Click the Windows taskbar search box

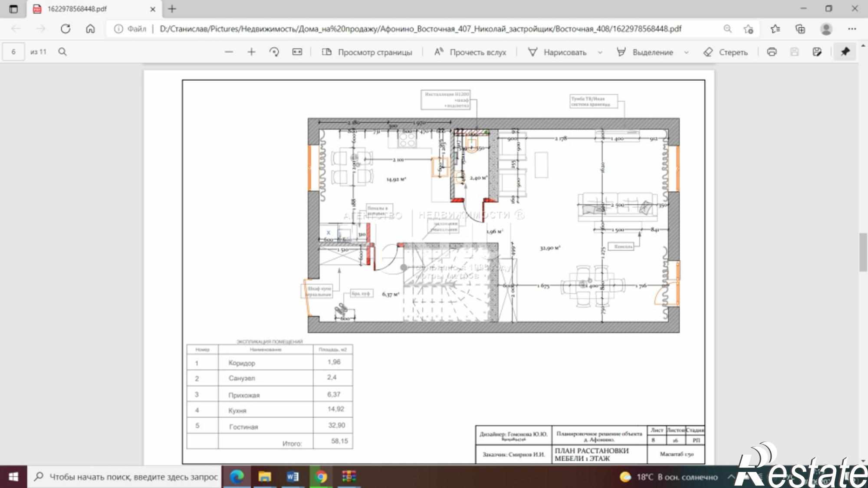pos(125,477)
